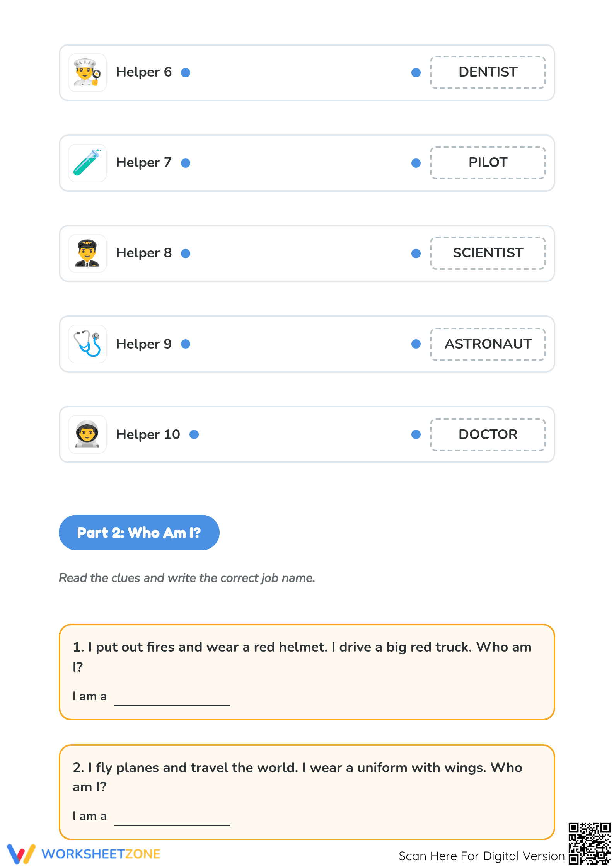Select the blue dot beside the PILOT box
This screenshot has width=614, height=868.
[416, 163]
